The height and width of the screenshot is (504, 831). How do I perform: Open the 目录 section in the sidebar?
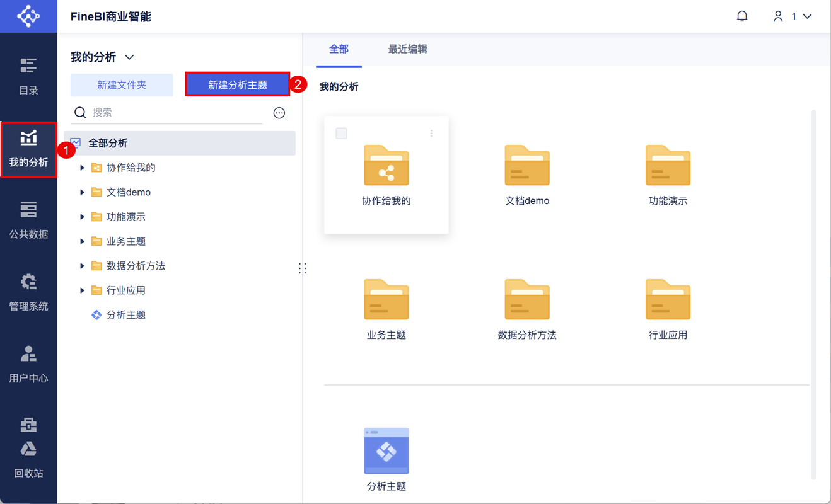(28, 76)
